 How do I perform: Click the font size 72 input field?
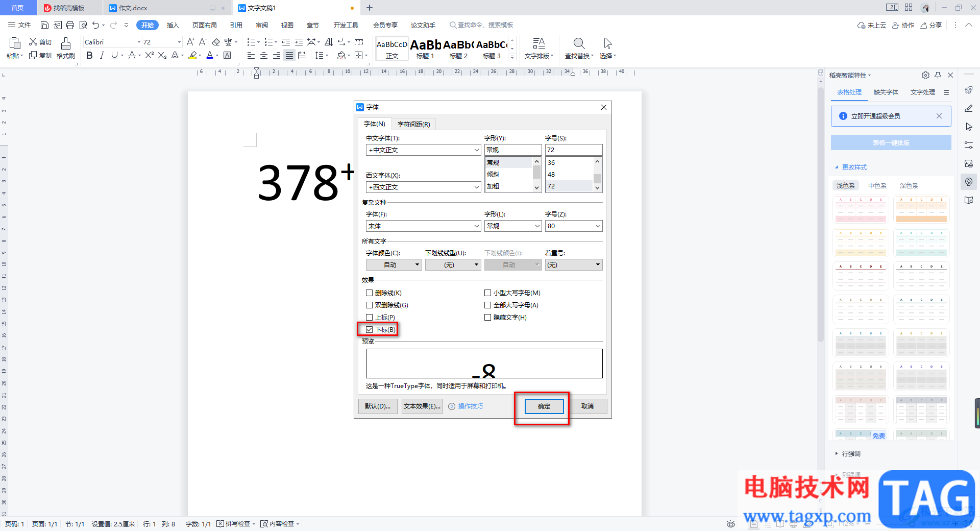tap(574, 150)
